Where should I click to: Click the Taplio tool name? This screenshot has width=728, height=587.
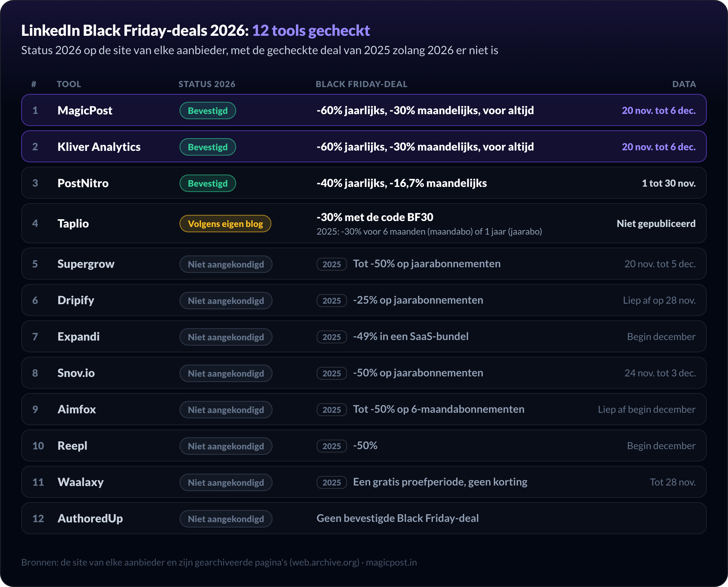73,223
